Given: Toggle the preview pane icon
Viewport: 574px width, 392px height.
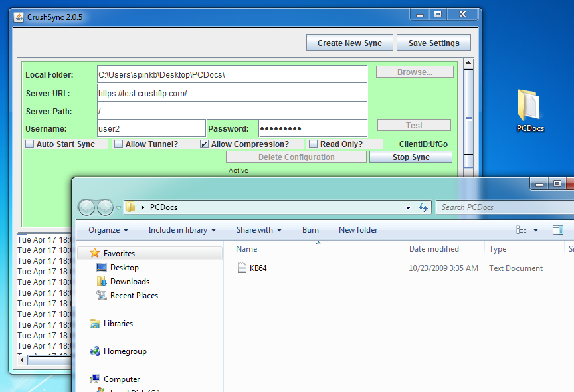Looking at the screenshot, I should point(558,230).
